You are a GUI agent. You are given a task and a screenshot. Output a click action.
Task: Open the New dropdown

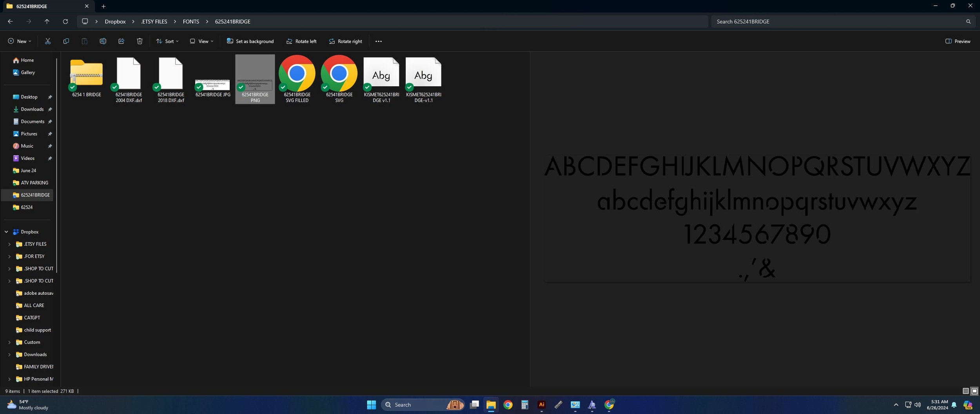click(19, 41)
